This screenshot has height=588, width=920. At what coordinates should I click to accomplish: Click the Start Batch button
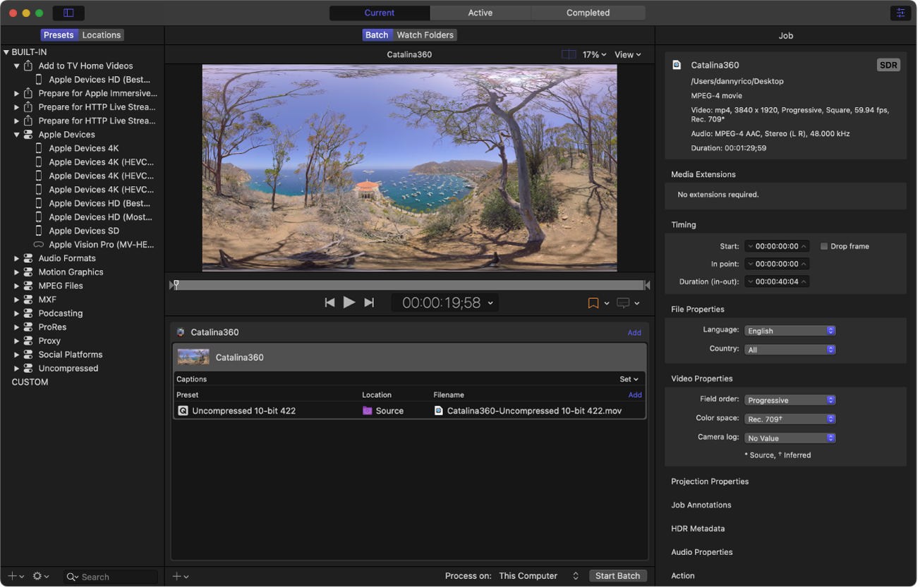pos(617,575)
